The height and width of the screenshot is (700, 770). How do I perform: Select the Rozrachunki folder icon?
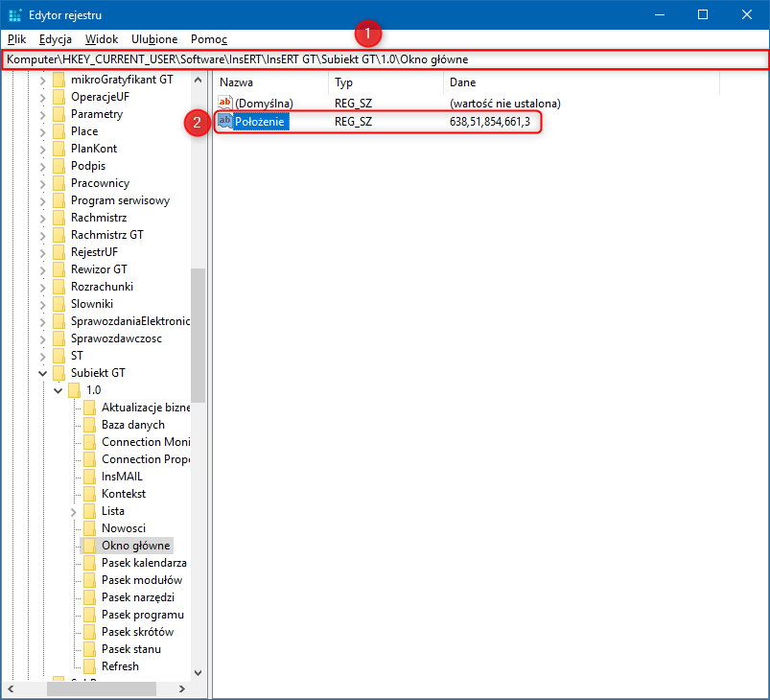click(x=58, y=287)
